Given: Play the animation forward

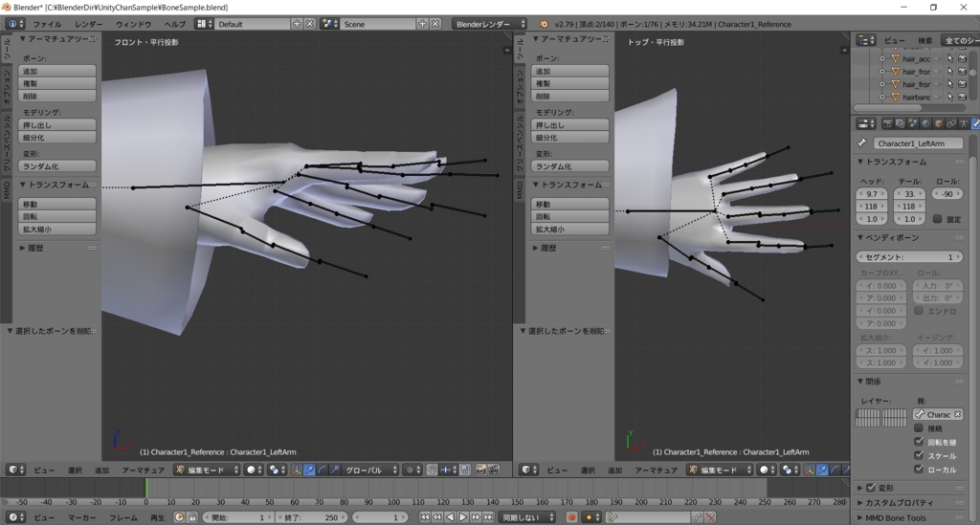Looking at the screenshot, I should [x=462, y=517].
